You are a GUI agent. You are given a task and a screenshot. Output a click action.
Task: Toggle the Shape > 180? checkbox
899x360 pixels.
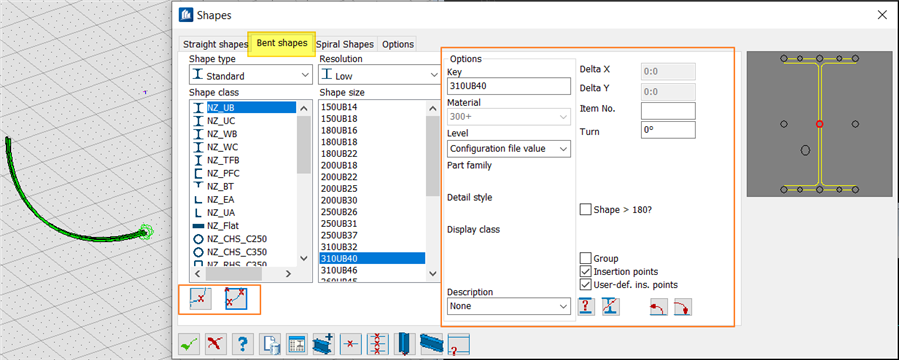coord(585,210)
